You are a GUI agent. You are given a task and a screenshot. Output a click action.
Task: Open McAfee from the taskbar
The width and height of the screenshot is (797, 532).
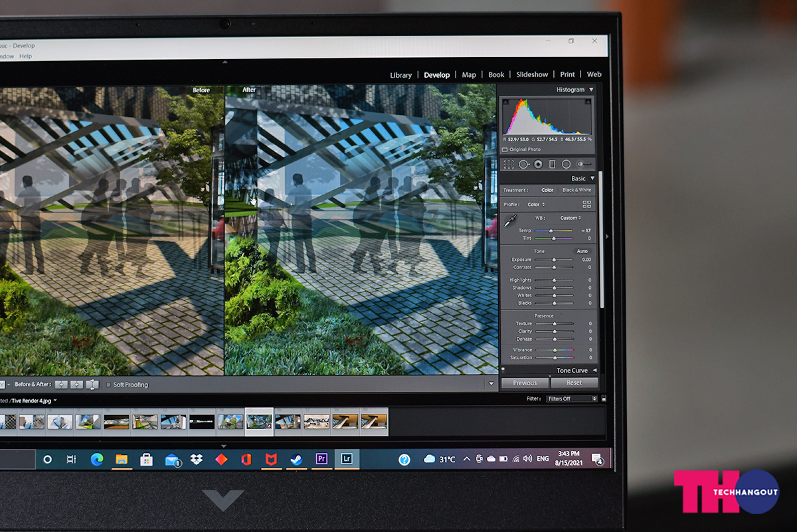click(270, 459)
